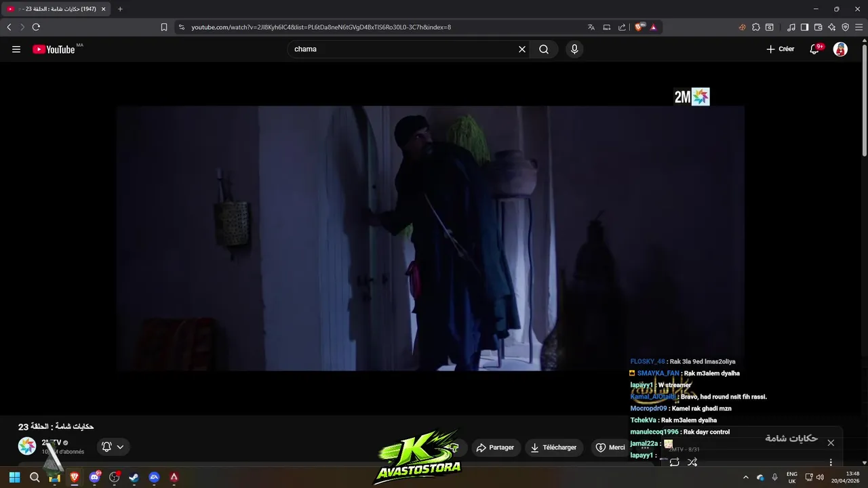Run the YouTube search magnifier button

(x=544, y=49)
